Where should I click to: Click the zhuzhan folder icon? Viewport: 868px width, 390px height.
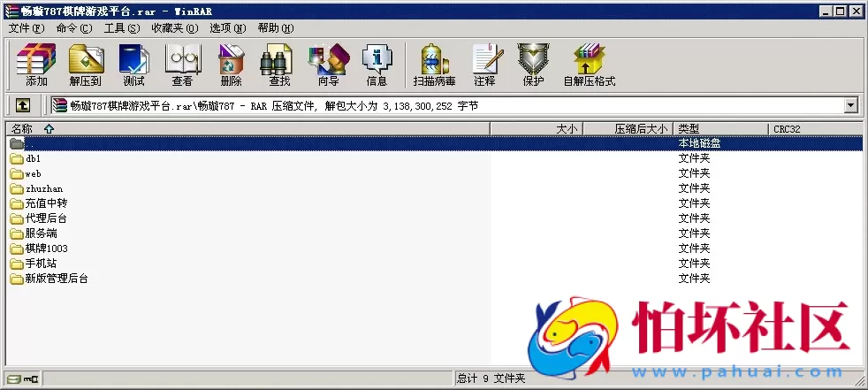point(17,189)
